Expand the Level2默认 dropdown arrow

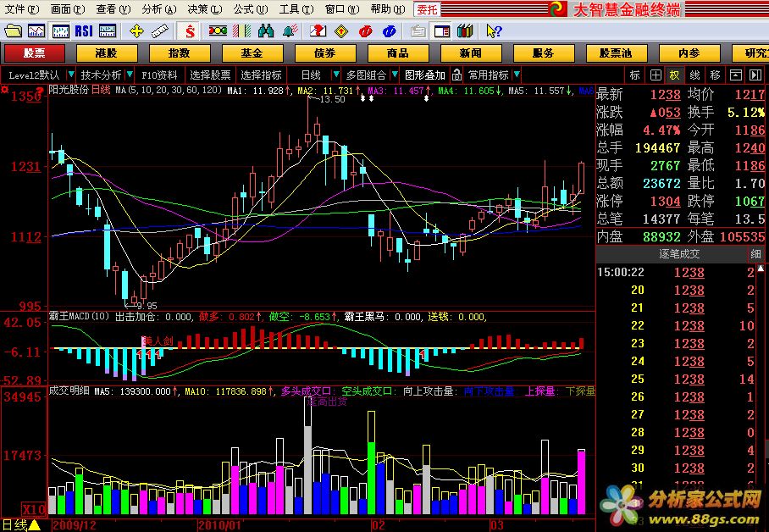tap(71, 75)
